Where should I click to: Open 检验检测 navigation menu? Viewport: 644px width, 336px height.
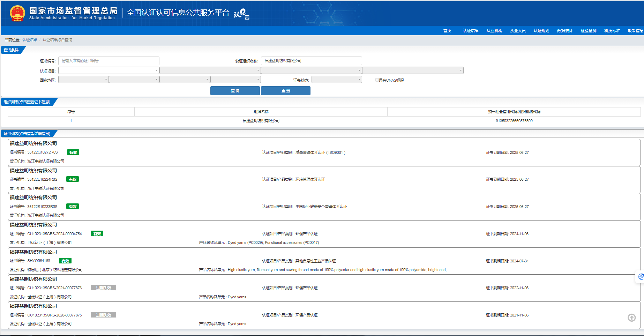pyautogui.click(x=589, y=31)
